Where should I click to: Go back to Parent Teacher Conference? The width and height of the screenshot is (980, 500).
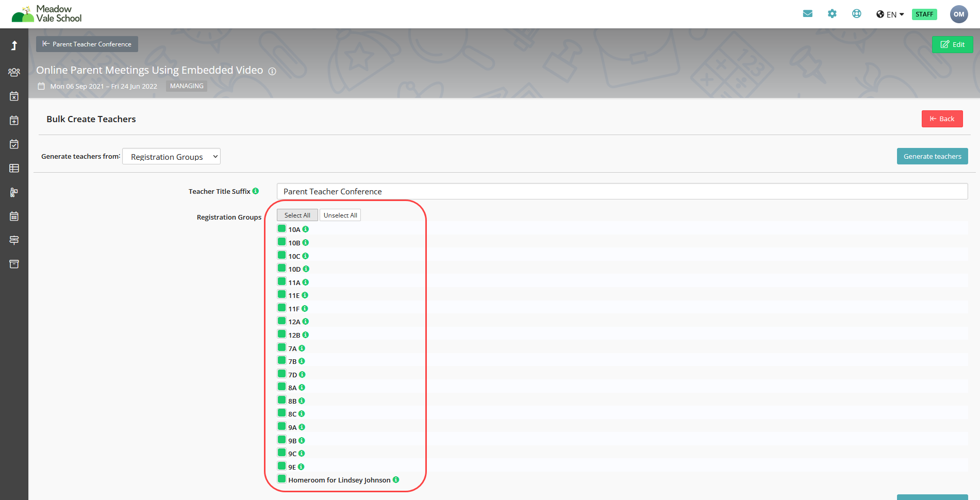coord(87,44)
